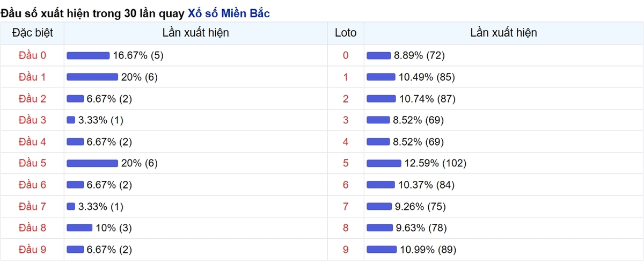
Task: Click Loto 2 progress bar
Action: [381, 99]
